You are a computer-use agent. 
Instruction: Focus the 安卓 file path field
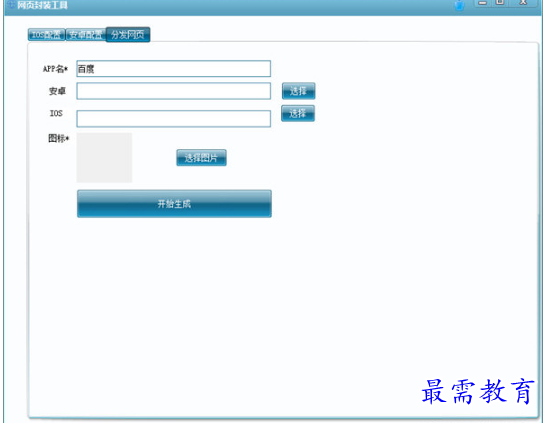[173, 91]
